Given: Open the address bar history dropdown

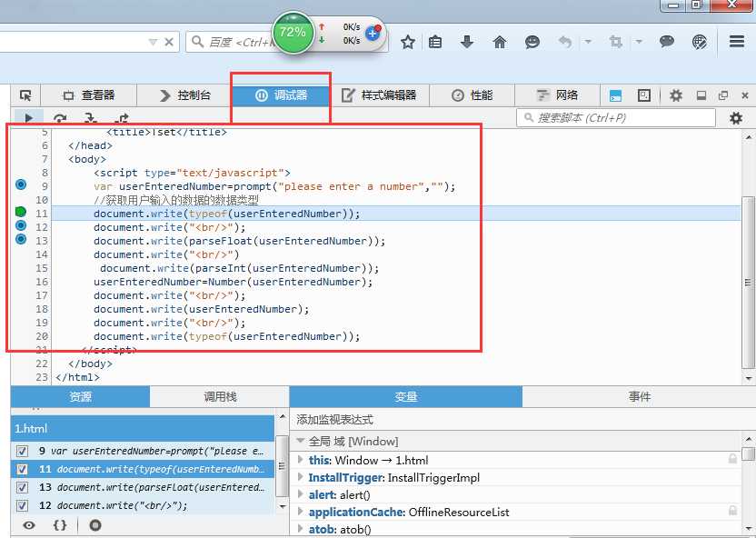Looking at the screenshot, I should [x=153, y=42].
